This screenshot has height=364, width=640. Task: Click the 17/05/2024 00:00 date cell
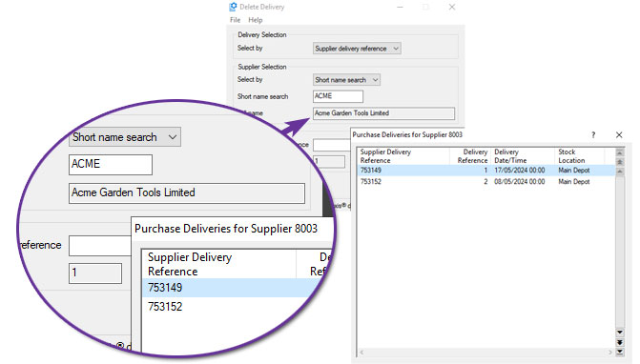pyautogui.click(x=519, y=171)
